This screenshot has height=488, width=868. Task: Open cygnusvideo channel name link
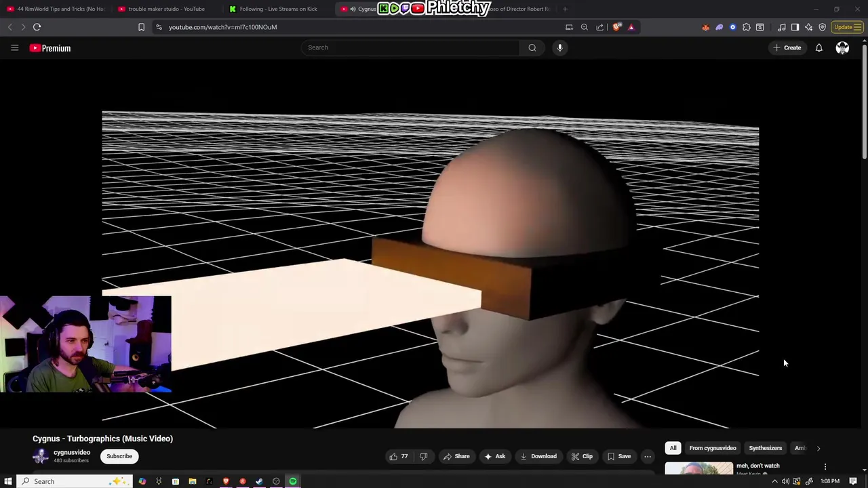click(x=72, y=453)
